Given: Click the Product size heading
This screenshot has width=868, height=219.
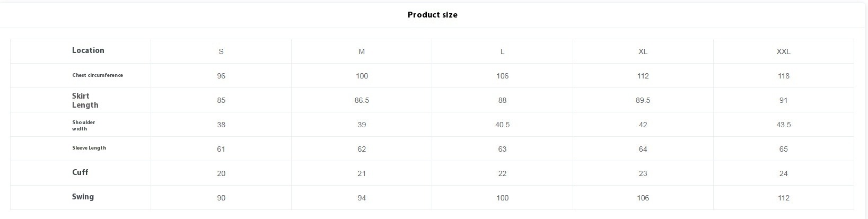Looking at the screenshot, I should (x=432, y=15).
